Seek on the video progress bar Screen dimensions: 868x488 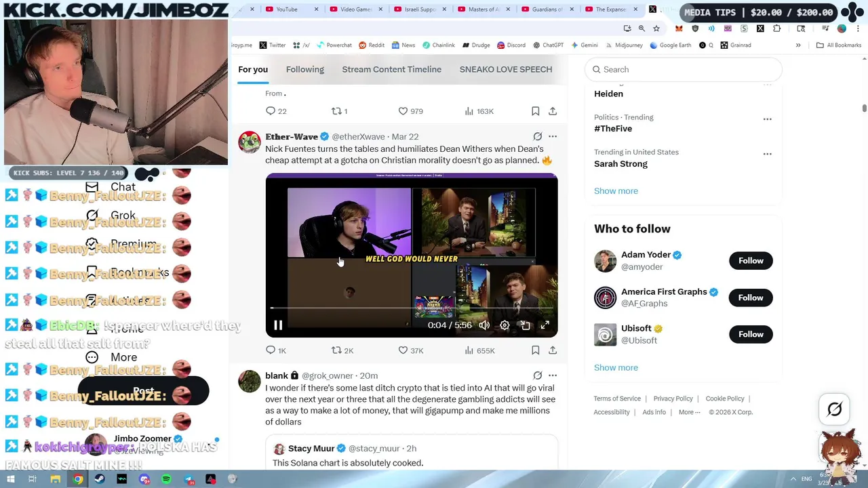coord(412,308)
